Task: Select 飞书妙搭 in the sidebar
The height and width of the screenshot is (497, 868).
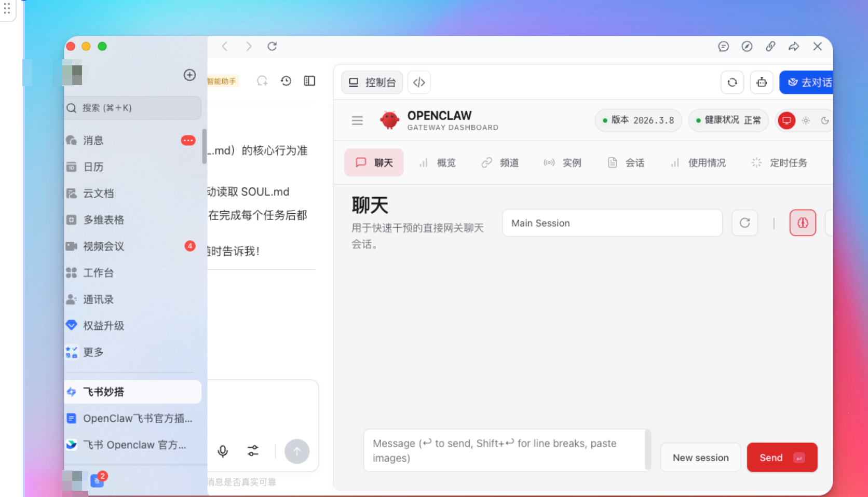Action: [x=133, y=392]
